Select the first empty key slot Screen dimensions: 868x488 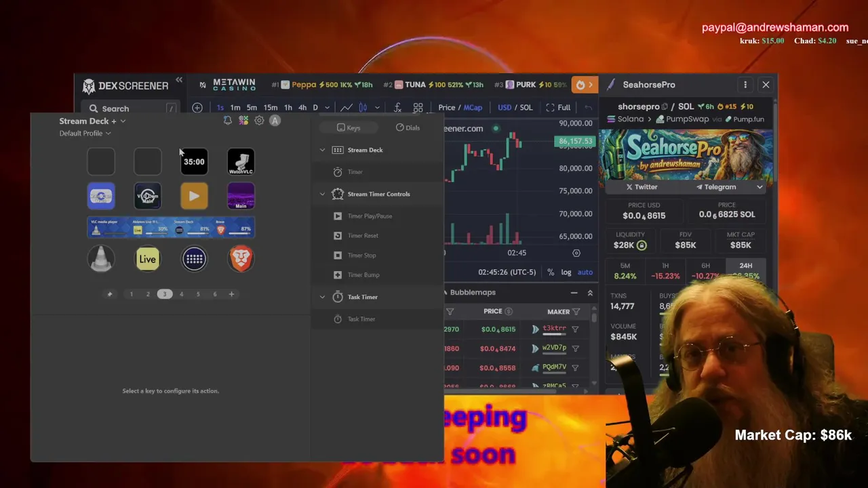pos(101,161)
